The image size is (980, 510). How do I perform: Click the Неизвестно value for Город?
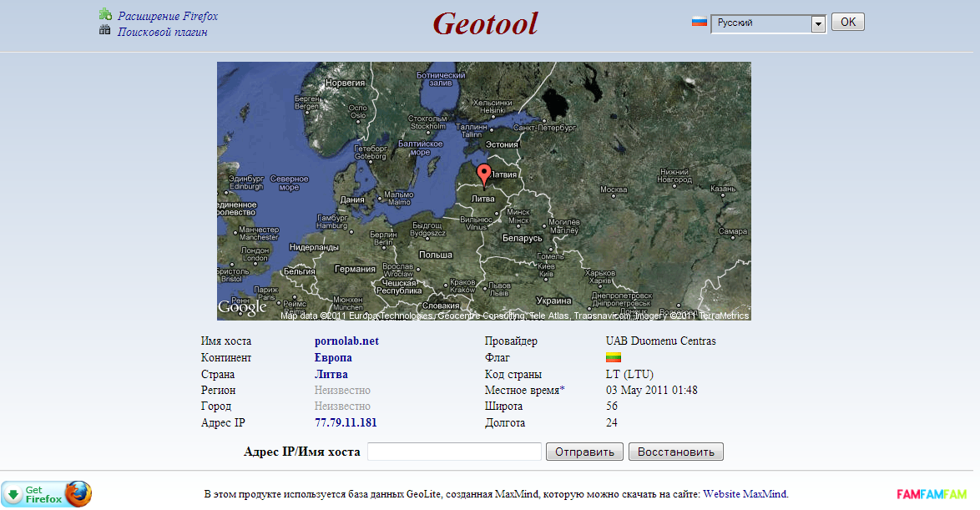click(x=342, y=406)
